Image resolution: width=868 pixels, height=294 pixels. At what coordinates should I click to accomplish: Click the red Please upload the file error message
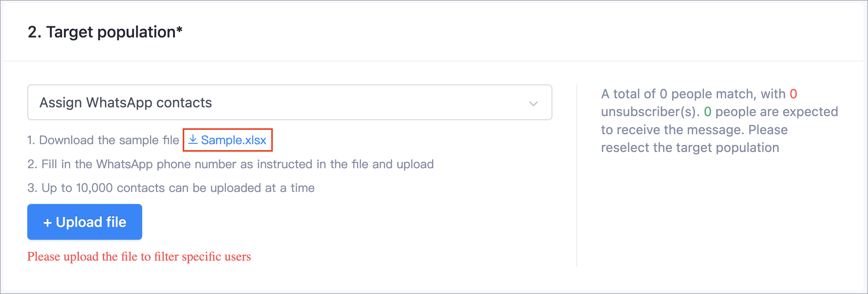(139, 257)
